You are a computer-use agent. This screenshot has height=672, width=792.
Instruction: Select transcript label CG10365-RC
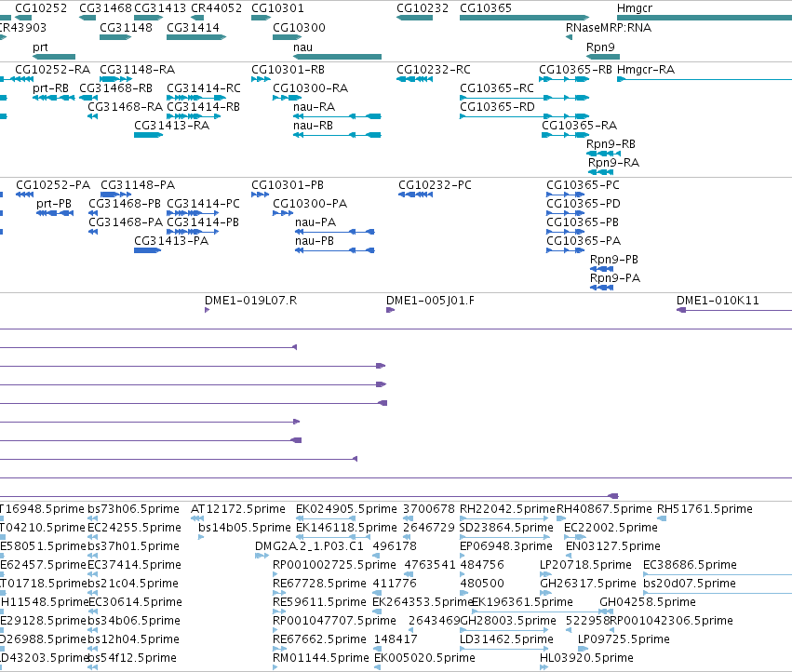tap(497, 88)
